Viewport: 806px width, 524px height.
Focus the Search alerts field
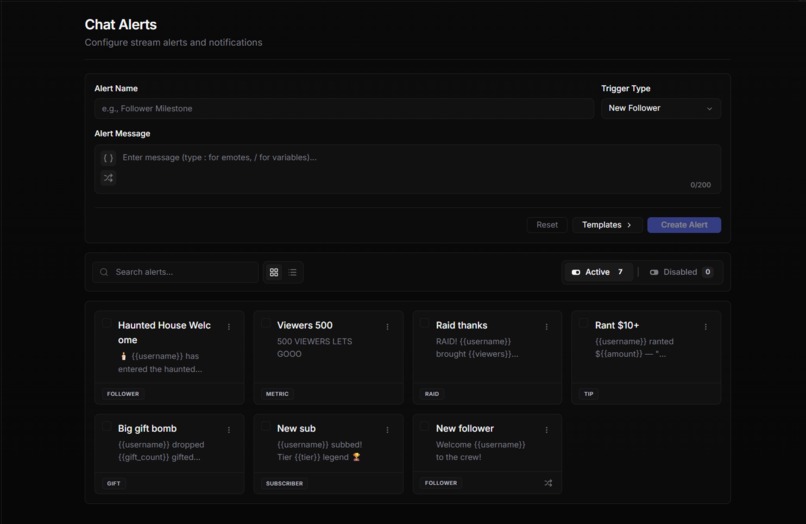click(x=176, y=272)
